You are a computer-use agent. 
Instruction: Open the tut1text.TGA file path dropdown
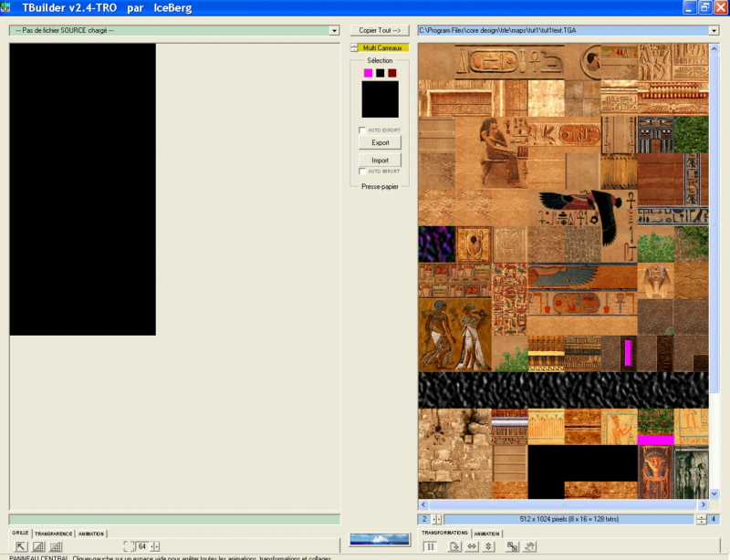click(713, 30)
